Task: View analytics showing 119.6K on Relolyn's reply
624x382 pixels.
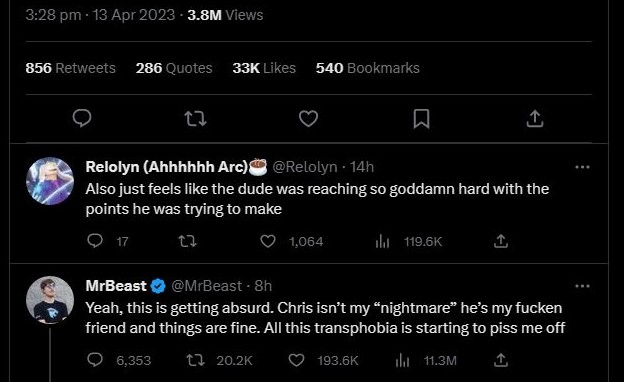Action: pos(409,241)
